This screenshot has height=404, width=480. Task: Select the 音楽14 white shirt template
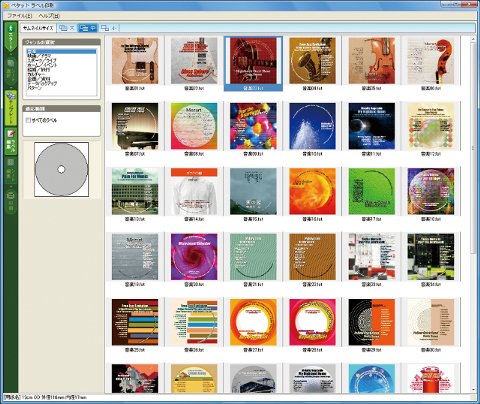click(x=194, y=191)
